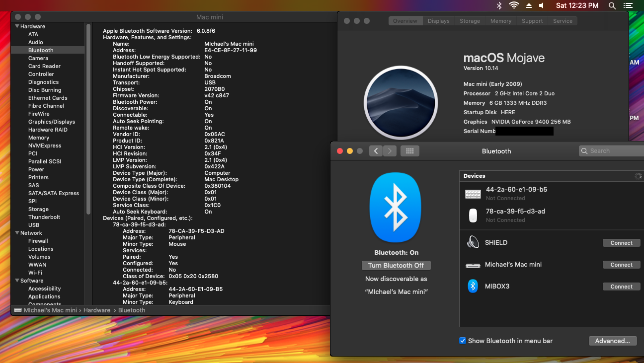Connect to SHIELD device
Viewport: 644px width, 363px height.
621,243
